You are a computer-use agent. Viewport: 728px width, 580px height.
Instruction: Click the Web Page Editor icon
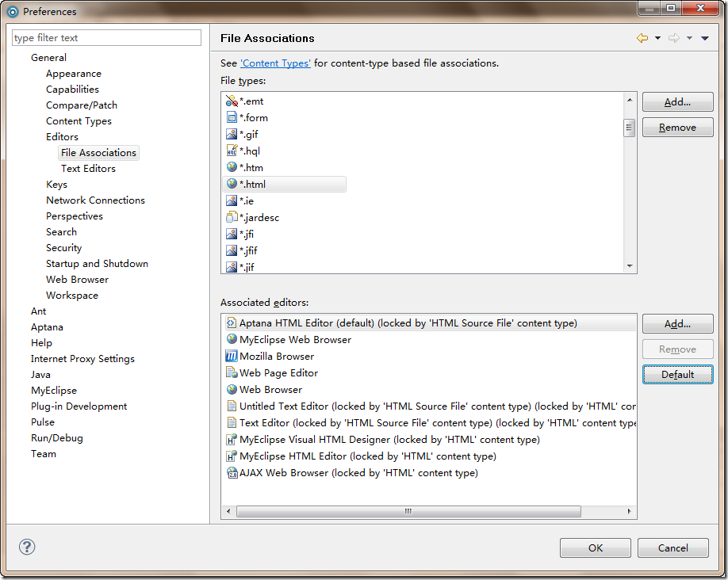tap(232, 372)
